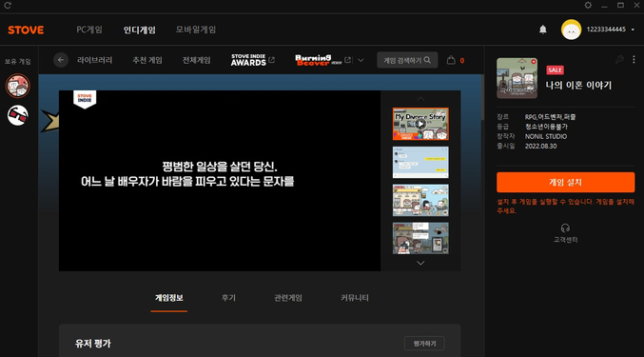Click the back arrow button
Viewport: 644px width, 357px height.
pyautogui.click(x=61, y=60)
